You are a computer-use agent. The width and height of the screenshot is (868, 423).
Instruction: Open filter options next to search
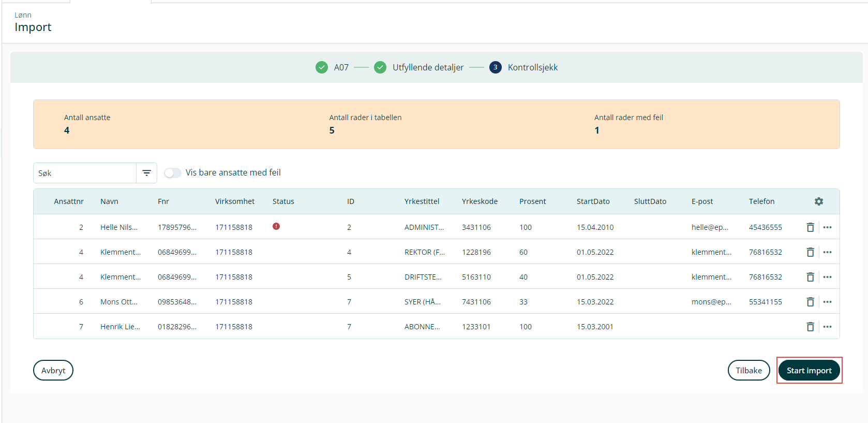[147, 173]
